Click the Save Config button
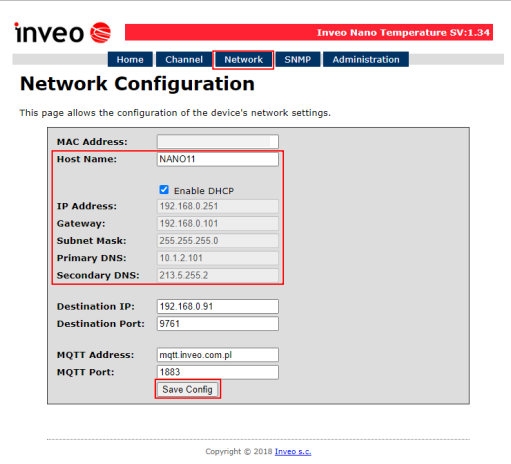This screenshot has width=511, height=464. [188, 389]
